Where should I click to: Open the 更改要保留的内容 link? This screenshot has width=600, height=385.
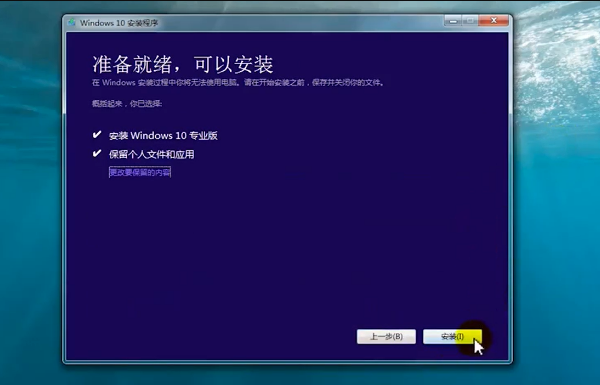140,172
